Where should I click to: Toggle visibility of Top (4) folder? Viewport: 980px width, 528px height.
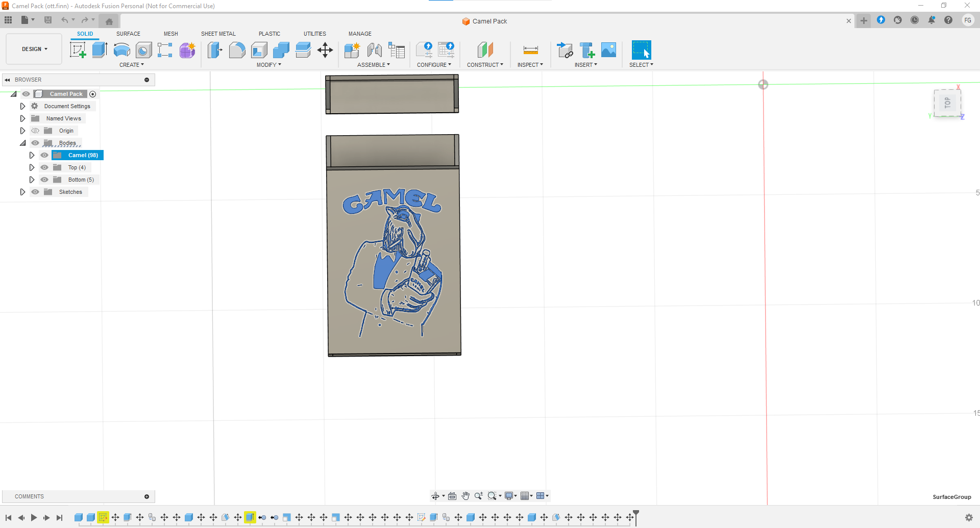pos(44,167)
